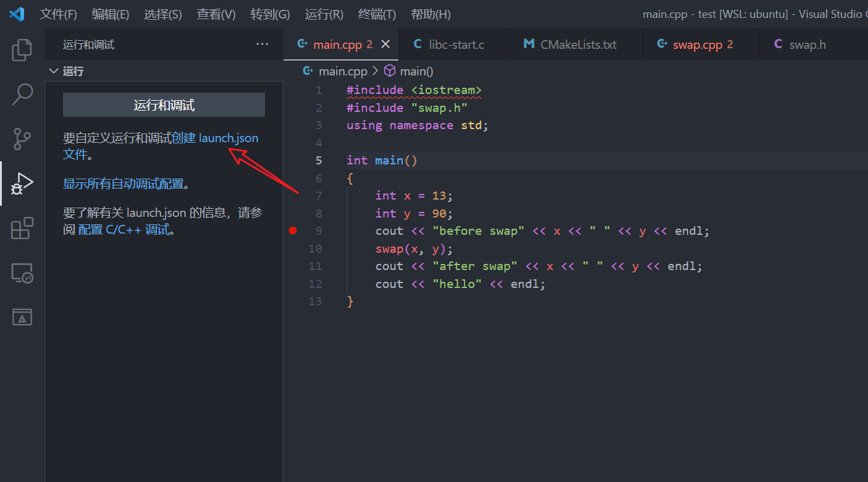Open the Extensions view
Image resolution: width=868 pixels, height=482 pixels.
[22, 228]
